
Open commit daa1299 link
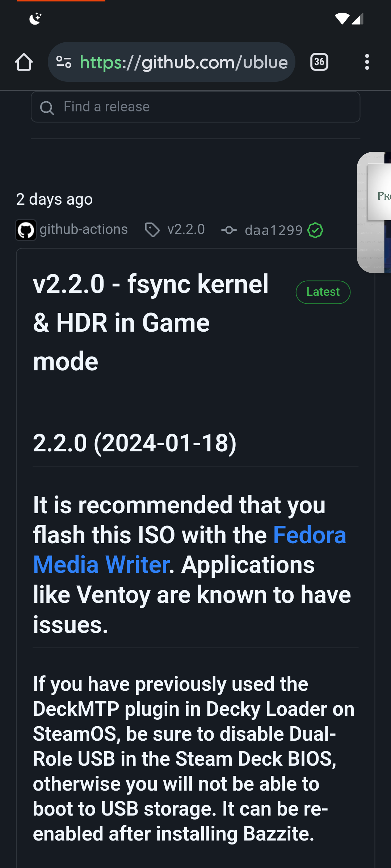click(274, 230)
